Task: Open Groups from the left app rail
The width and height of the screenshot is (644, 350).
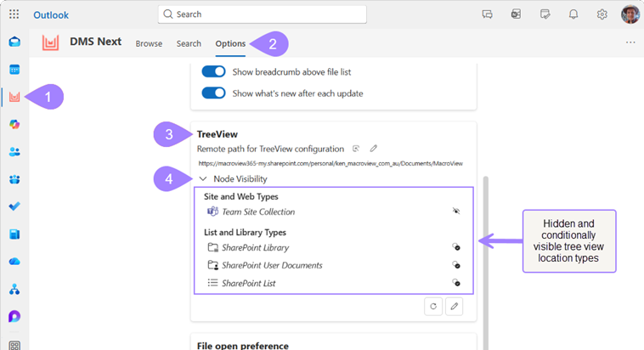Action: 14,179
